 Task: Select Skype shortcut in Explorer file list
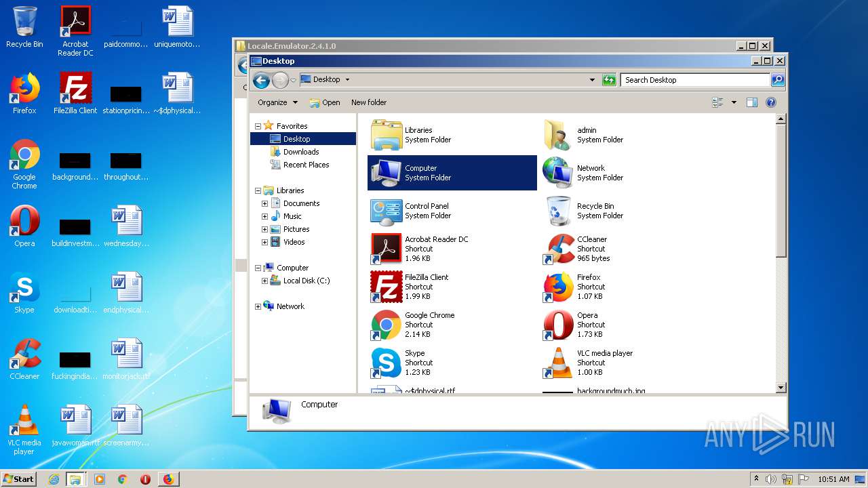click(387, 363)
